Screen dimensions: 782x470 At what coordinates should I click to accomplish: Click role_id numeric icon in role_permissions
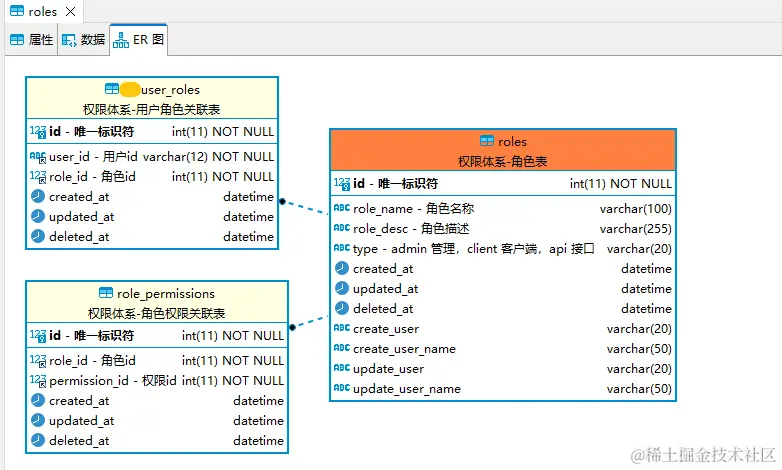pos(38,360)
